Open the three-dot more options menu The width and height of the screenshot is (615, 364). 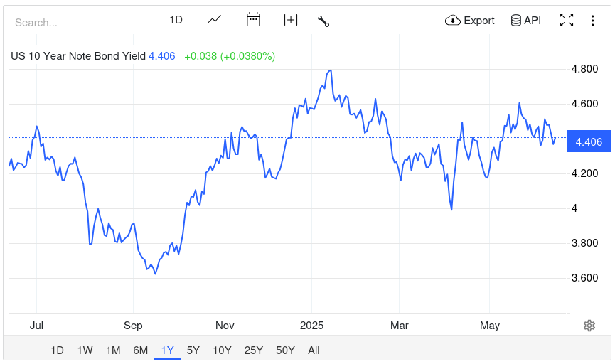click(x=593, y=21)
